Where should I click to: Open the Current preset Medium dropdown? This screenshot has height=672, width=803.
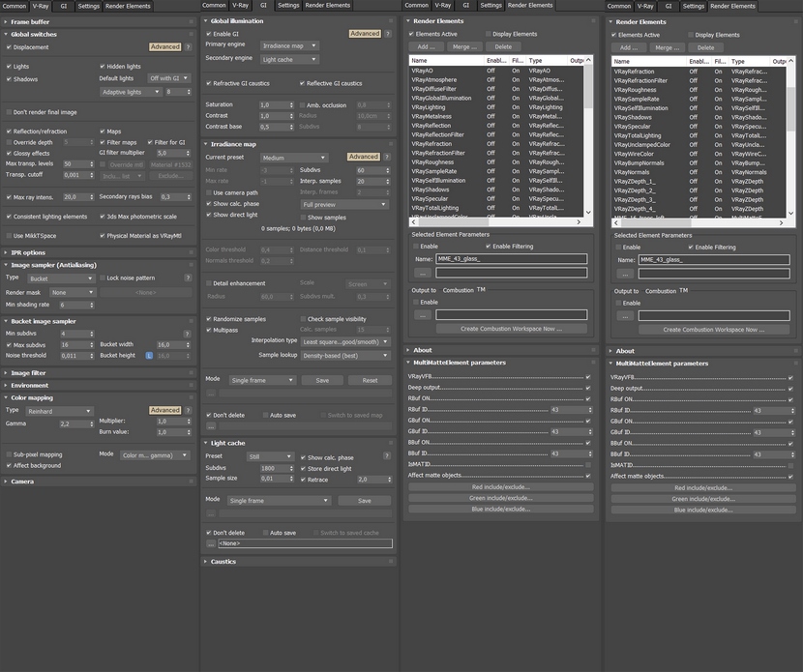pos(294,159)
